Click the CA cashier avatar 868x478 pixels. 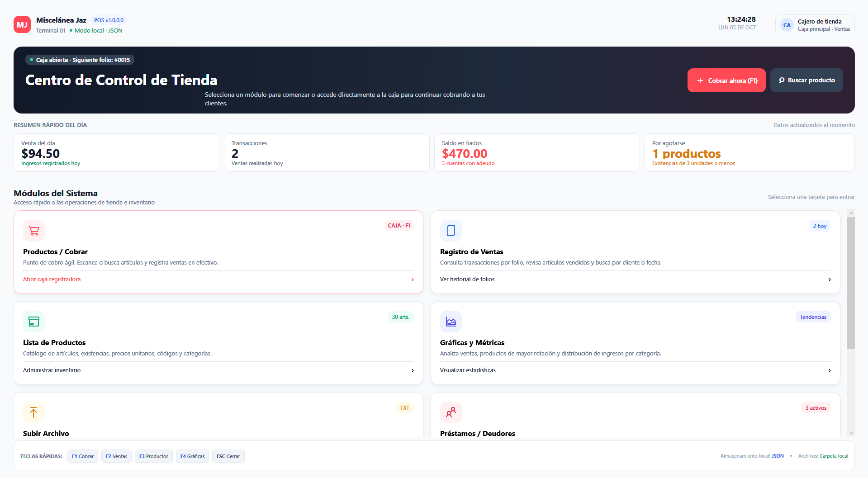pyautogui.click(x=787, y=25)
